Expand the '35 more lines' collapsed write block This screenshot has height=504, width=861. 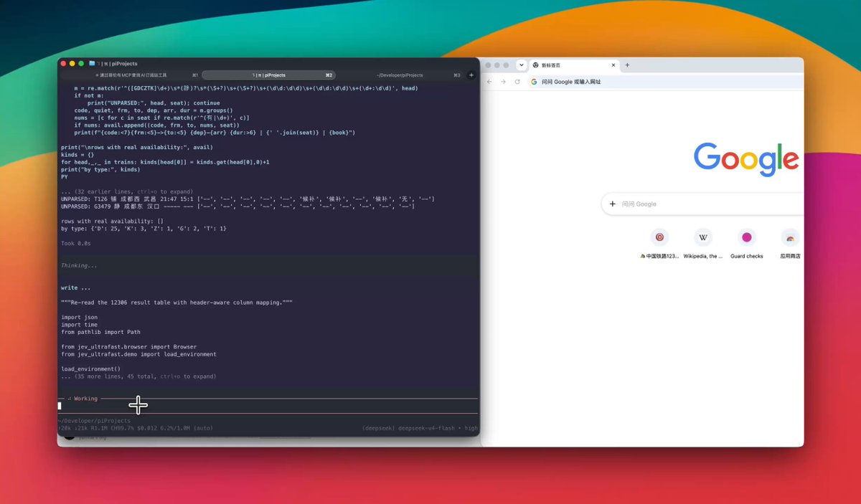[138, 376]
